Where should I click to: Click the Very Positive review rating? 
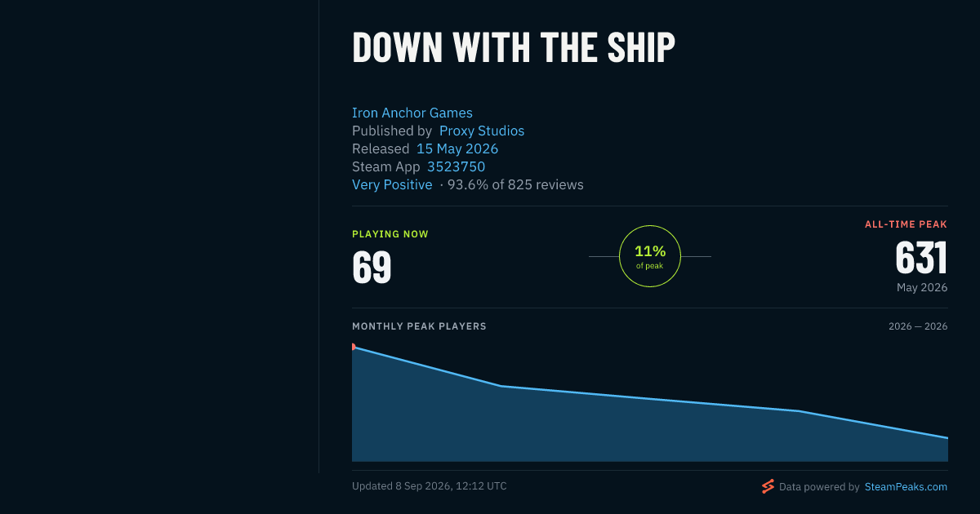point(392,184)
